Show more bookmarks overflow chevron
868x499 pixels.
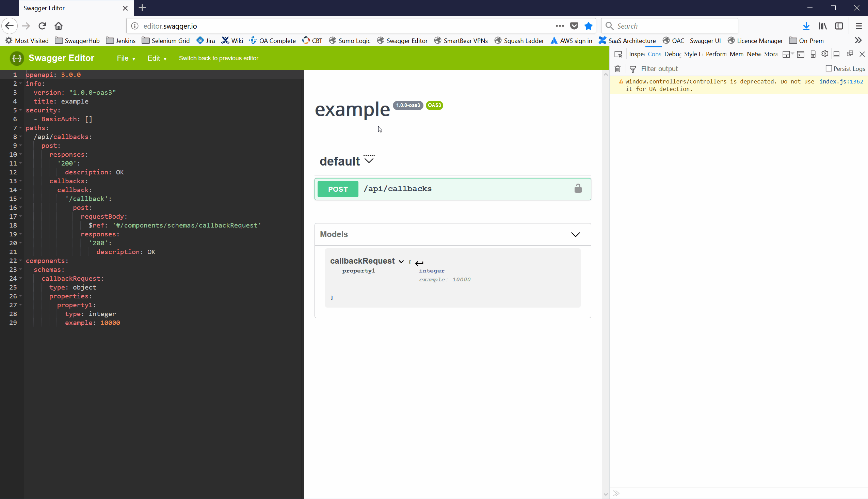point(858,41)
